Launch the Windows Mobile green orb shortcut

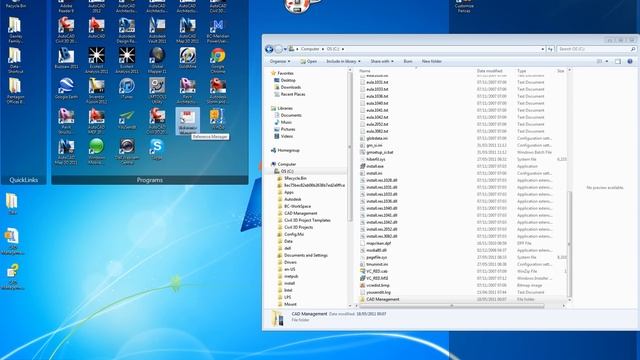(96, 151)
